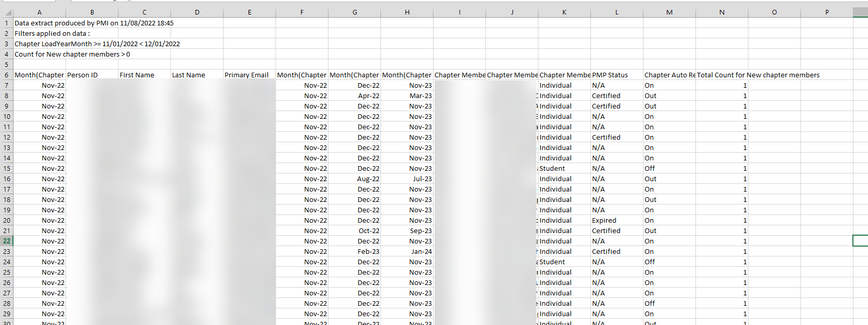Select column A header
The width and height of the screenshot is (868, 325).
[40, 12]
